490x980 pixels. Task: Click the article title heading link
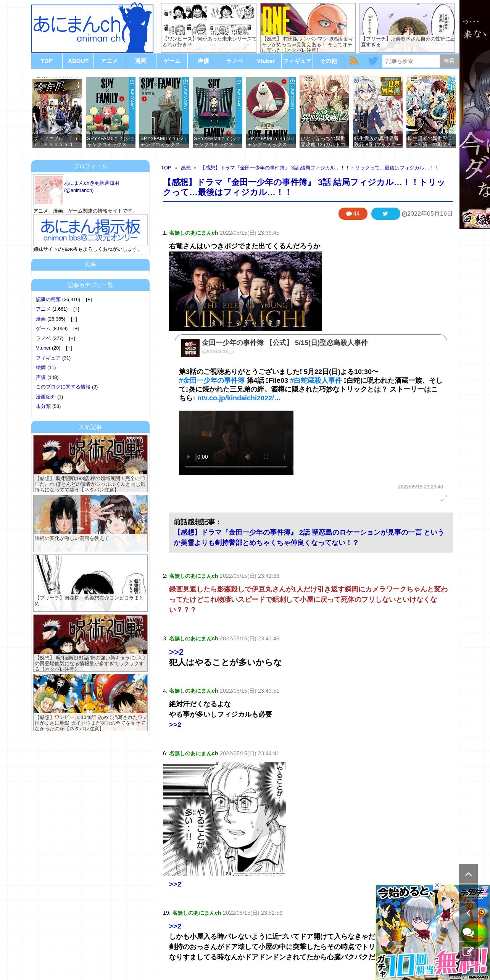click(304, 187)
